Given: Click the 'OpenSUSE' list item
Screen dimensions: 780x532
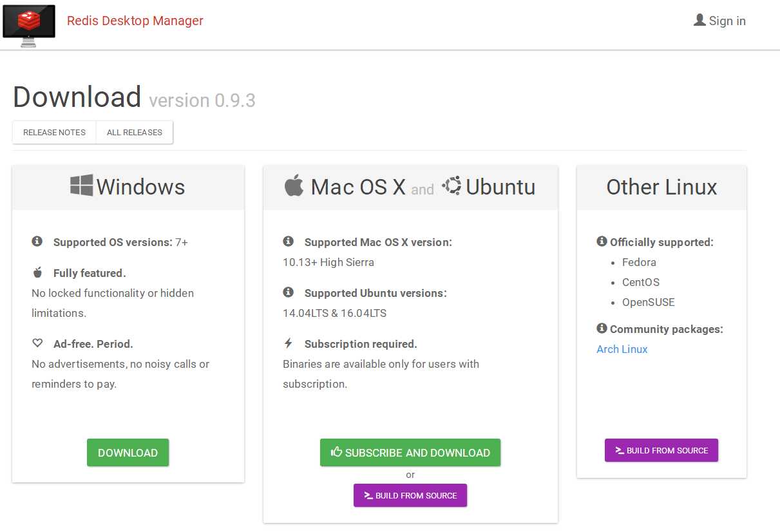Looking at the screenshot, I should [649, 302].
